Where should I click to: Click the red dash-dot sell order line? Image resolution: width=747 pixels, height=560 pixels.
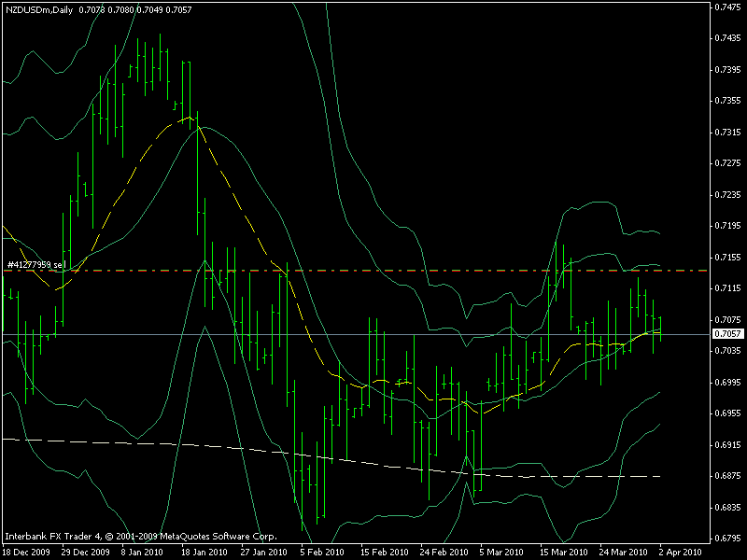tap(373, 271)
